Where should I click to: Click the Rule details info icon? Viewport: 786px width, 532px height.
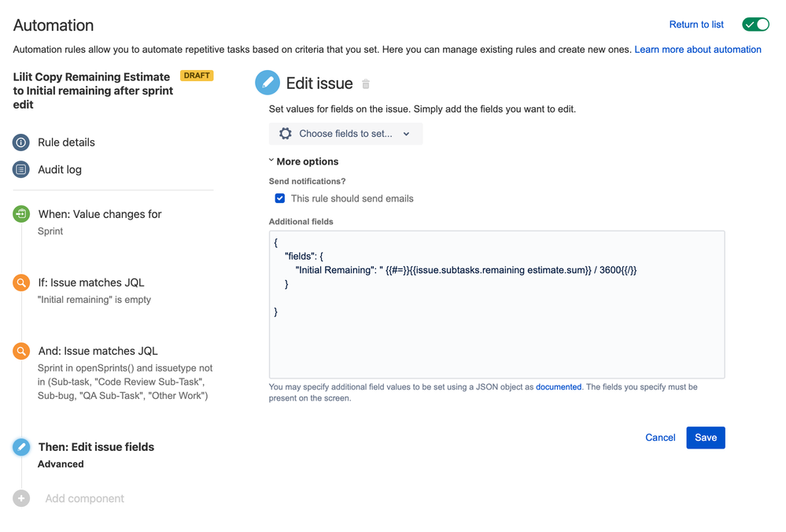coord(21,142)
